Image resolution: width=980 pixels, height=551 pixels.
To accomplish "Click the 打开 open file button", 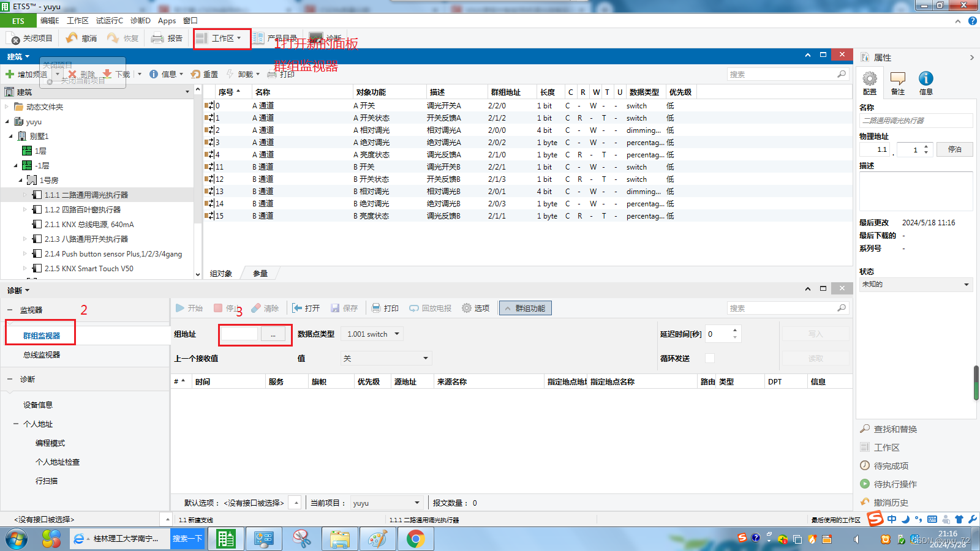I will coord(306,308).
